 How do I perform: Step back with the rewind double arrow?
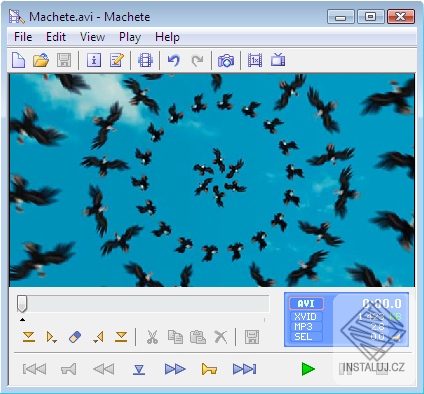pos(104,369)
